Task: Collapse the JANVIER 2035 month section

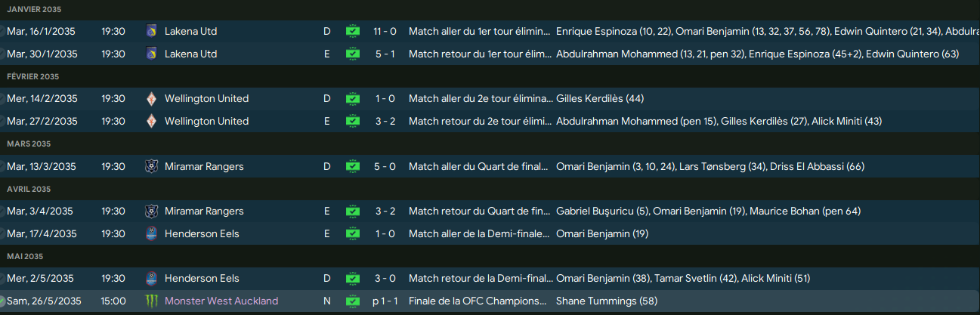Action: pos(34,9)
